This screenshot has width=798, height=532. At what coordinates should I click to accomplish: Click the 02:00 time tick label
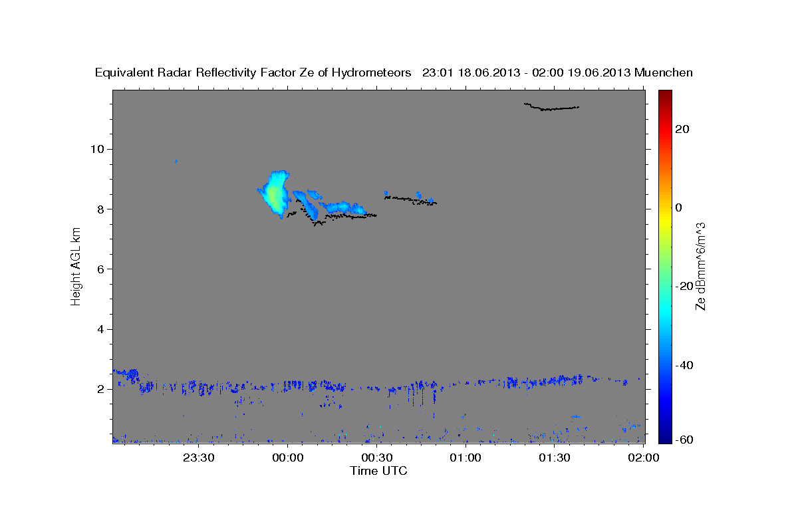pos(642,458)
